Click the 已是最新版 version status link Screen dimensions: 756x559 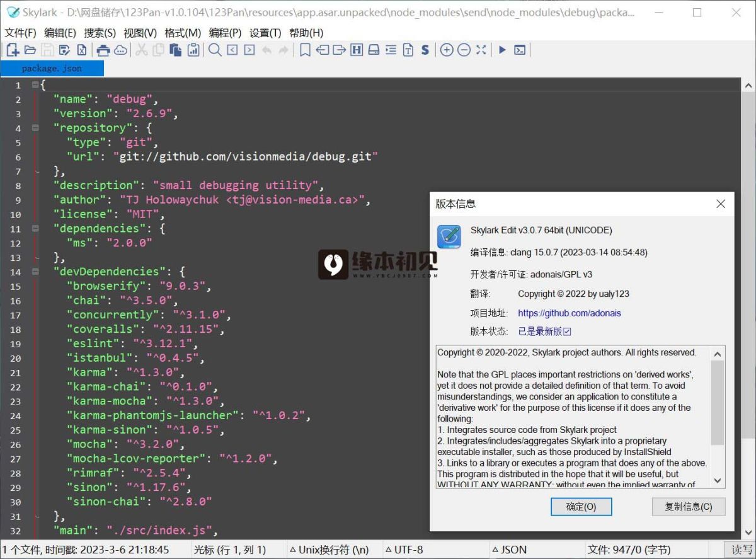544,331
